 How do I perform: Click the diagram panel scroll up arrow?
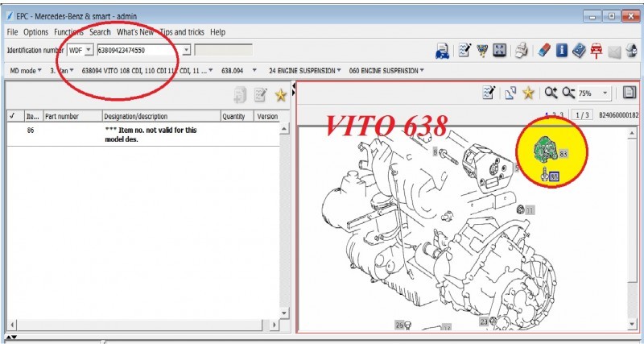tap(633, 134)
